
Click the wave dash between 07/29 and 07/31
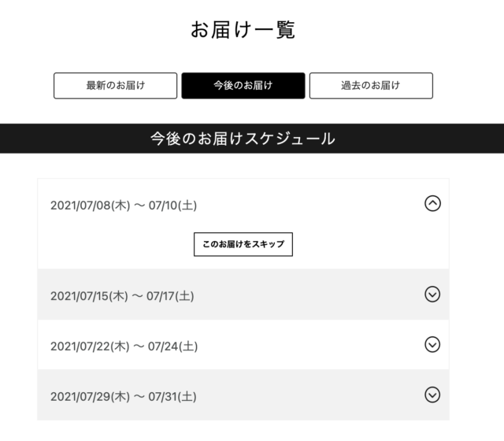click(139, 397)
